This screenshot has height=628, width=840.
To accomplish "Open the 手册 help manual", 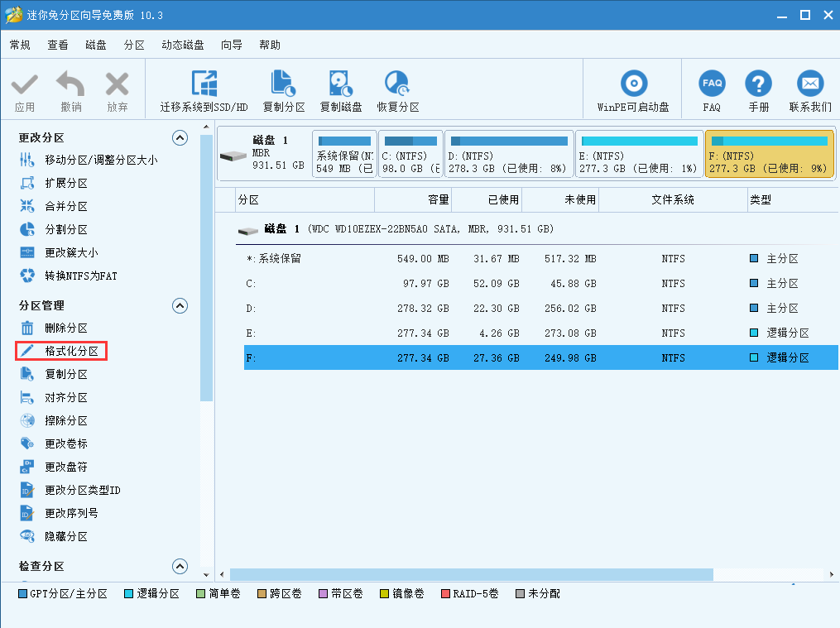I will 759,91.
